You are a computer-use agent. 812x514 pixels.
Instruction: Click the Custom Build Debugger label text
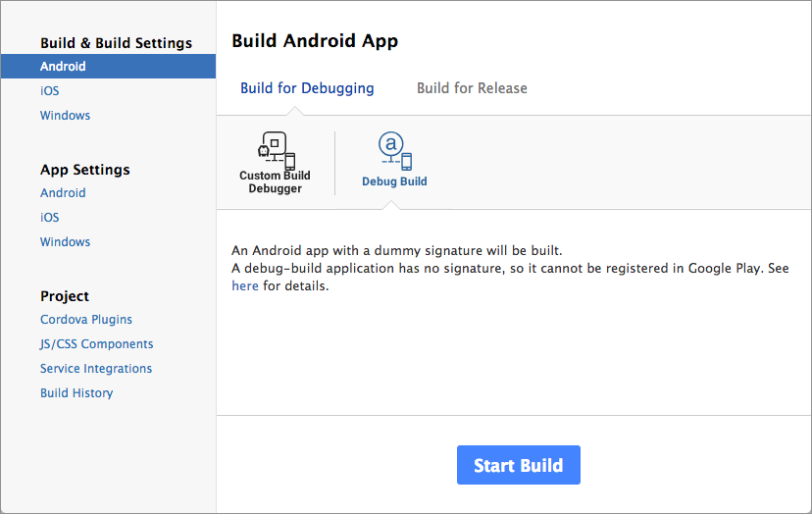275,181
